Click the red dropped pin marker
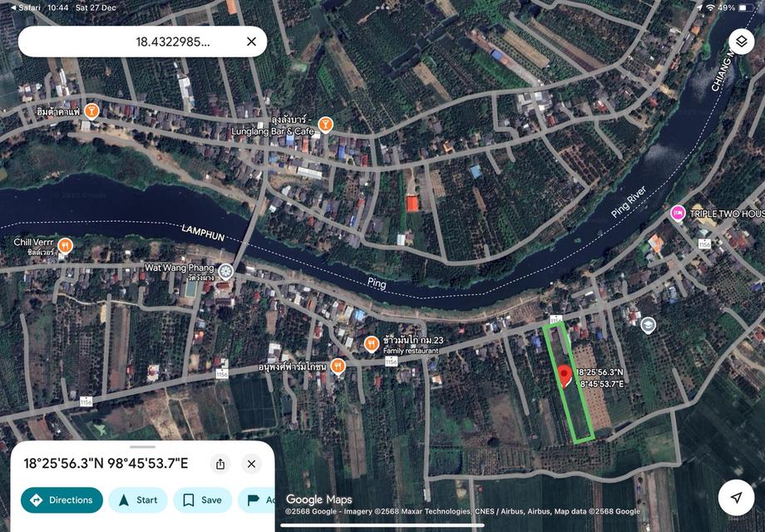This screenshot has height=532, width=765. (565, 377)
